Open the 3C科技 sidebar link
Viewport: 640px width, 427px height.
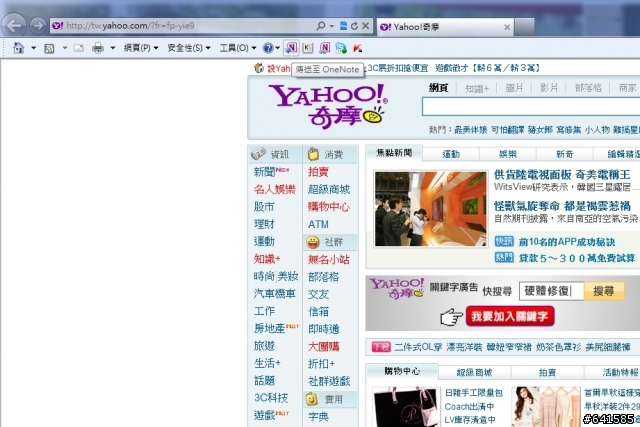point(271,398)
